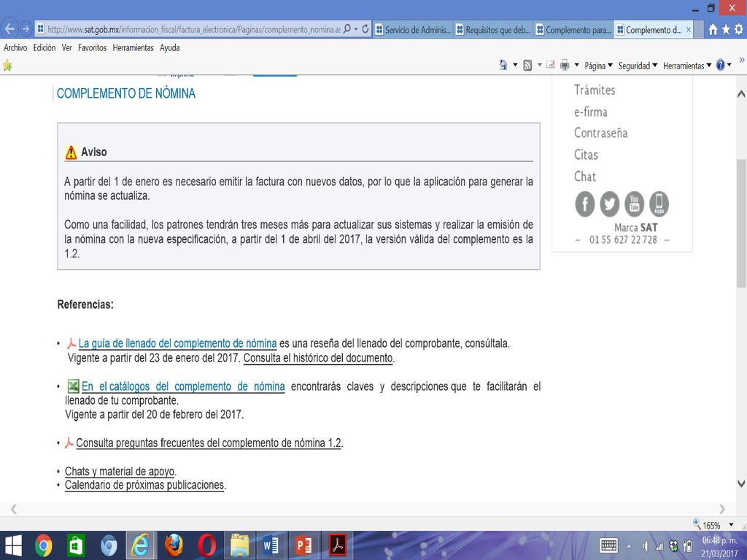747x560 pixels.
Task: Click the PDF icon beside preguntas frecuentes
Action: point(69,443)
